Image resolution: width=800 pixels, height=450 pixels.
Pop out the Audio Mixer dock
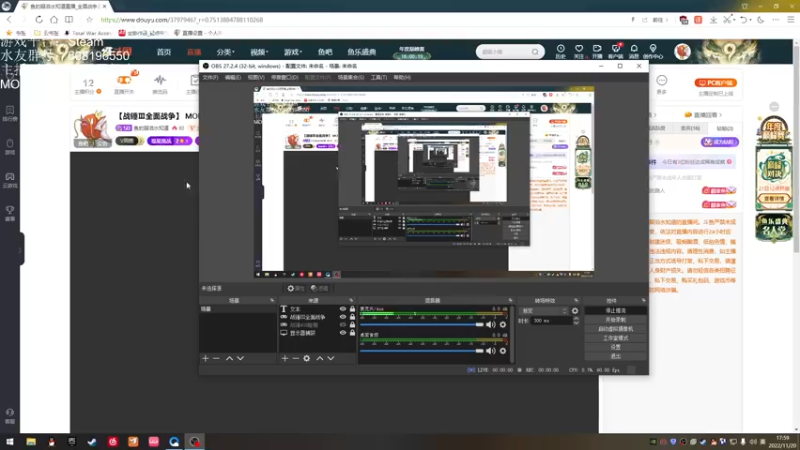510,301
